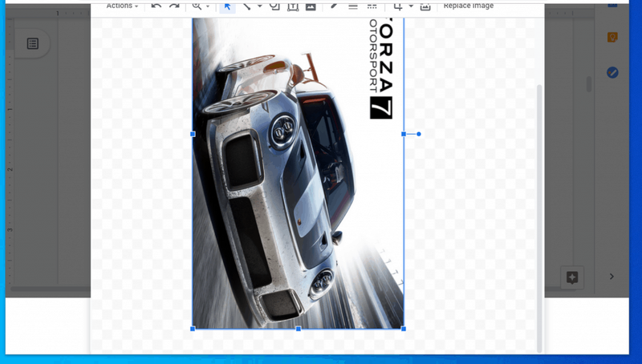Show document outline in Docs window
The image size is (642, 364).
[x=33, y=44]
